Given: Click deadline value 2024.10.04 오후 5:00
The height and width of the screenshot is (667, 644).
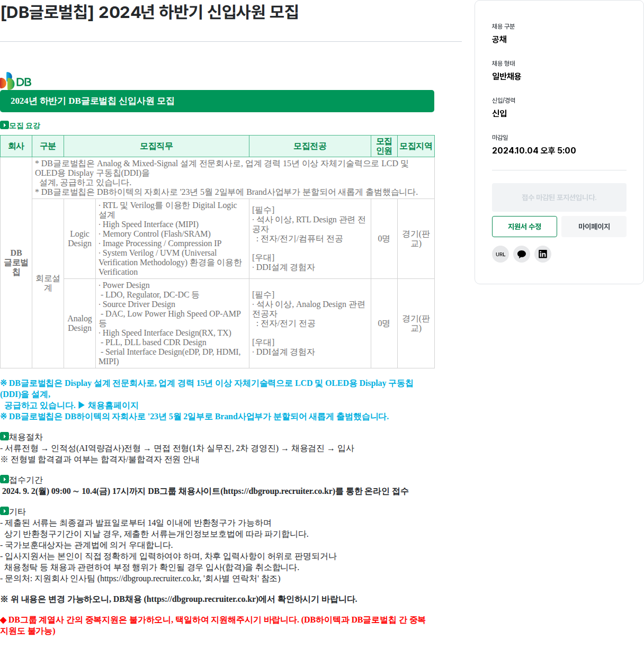Looking at the screenshot, I should point(534,150).
